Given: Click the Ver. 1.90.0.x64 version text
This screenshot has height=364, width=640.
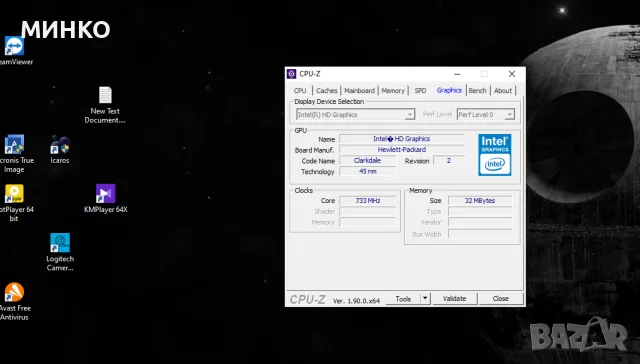Looking at the screenshot, I should [356, 301].
